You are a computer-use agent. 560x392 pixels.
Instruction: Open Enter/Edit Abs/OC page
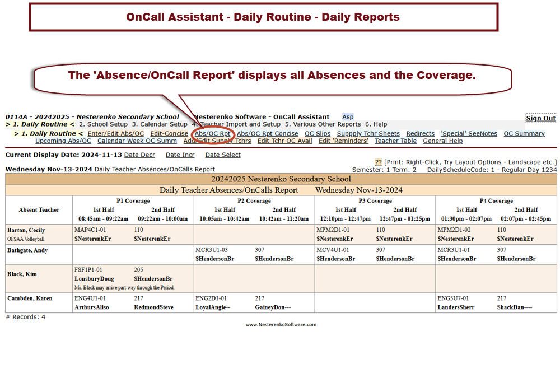point(115,134)
